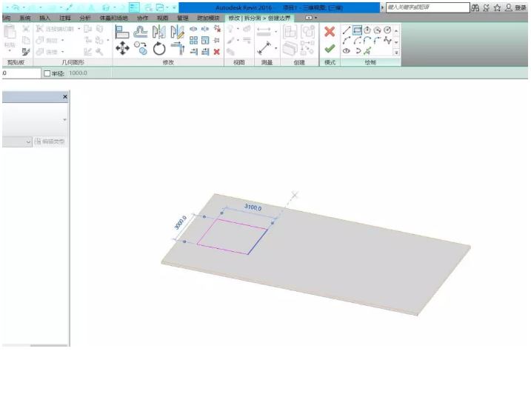Close the Properties palette
531x420 pixels.
click(64, 97)
